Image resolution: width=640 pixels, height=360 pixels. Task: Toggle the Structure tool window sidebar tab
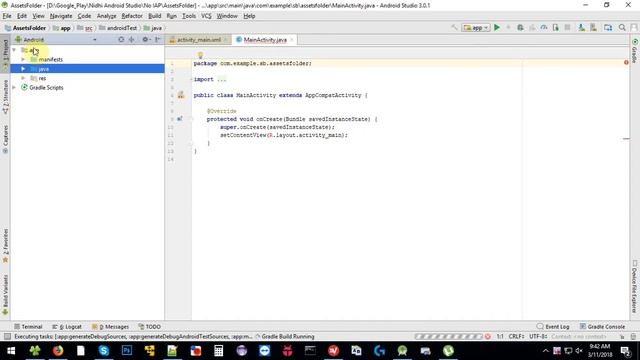(x=5, y=97)
